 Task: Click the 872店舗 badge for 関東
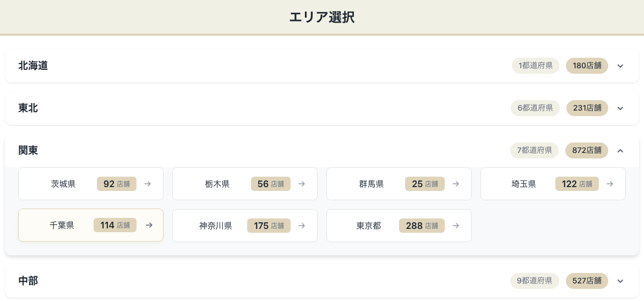tap(586, 150)
